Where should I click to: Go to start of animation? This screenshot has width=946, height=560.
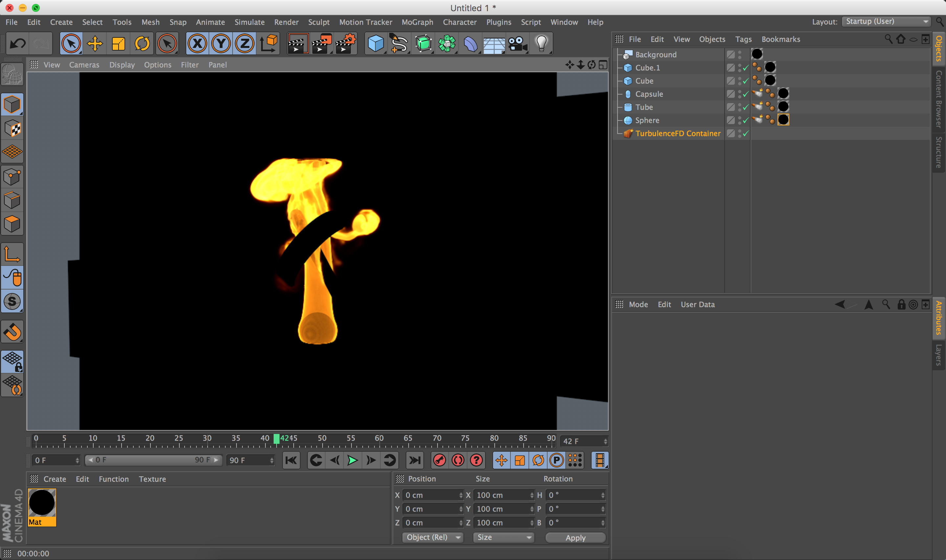click(291, 461)
